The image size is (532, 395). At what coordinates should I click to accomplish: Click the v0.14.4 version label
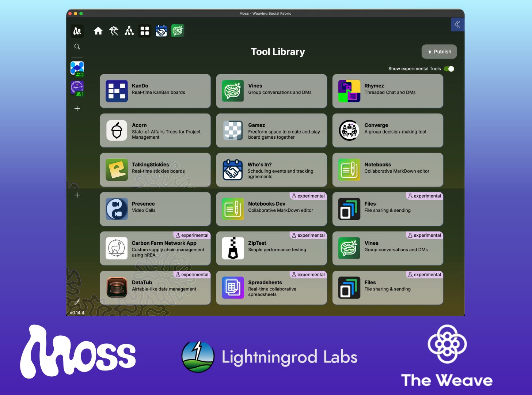tap(77, 313)
